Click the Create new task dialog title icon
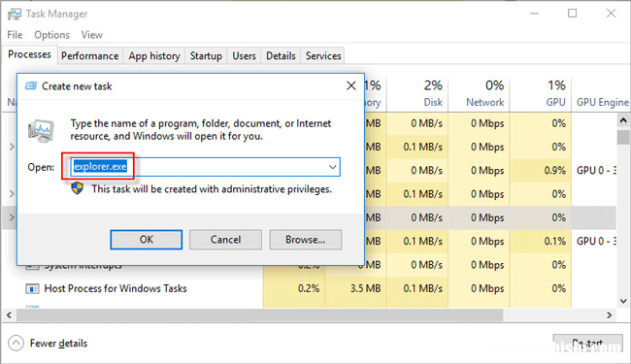The height and width of the screenshot is (364, 631). tap(31, 86)
